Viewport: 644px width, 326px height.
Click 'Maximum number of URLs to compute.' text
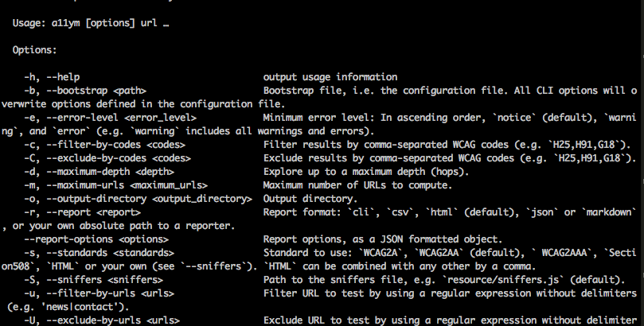357,185
